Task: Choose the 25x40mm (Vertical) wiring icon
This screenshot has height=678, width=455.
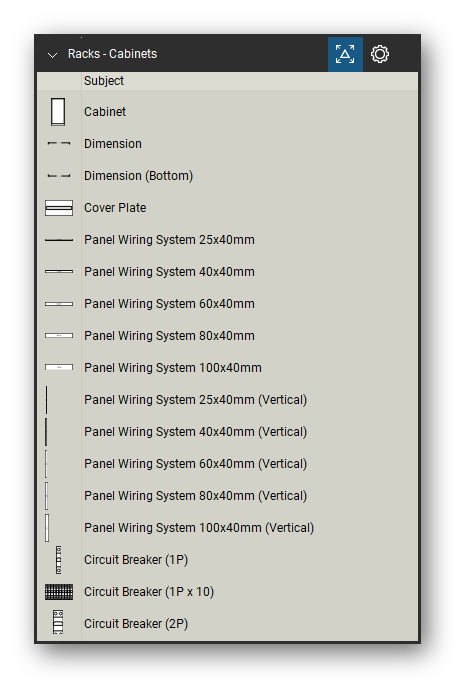Action: coord(46,400)
